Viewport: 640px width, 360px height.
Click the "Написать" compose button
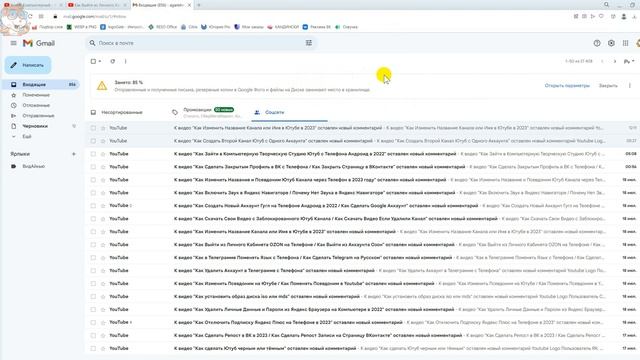coord(28,65)
